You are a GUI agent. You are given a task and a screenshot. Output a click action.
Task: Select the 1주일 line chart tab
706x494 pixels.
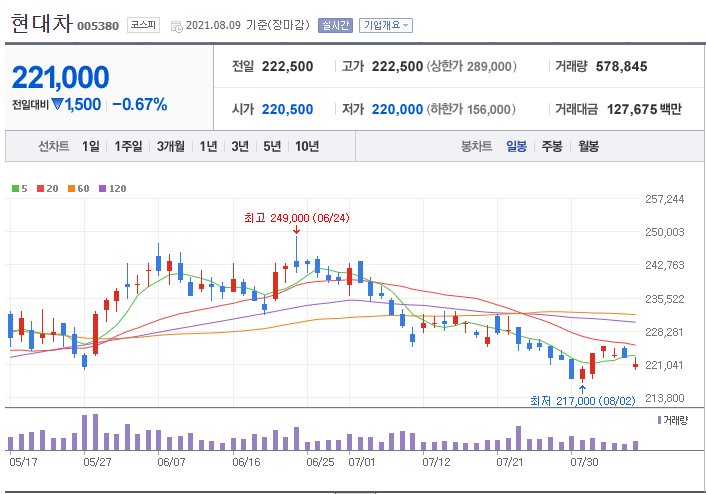128,146
